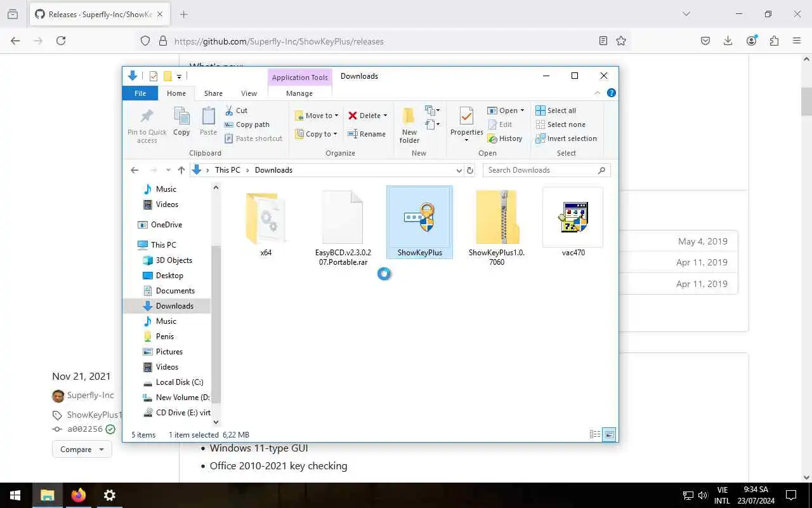812x508 pixels.
Task: Open History in ribbon
Action: click(x=505, y=138)
